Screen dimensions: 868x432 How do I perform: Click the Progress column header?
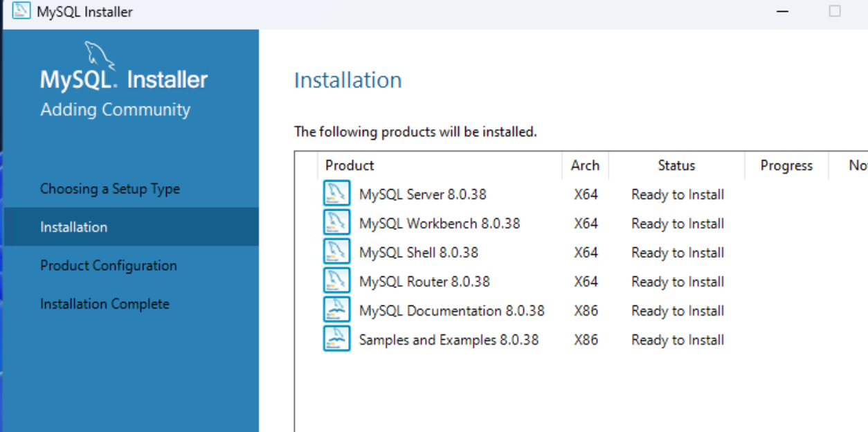click(786, 165)
